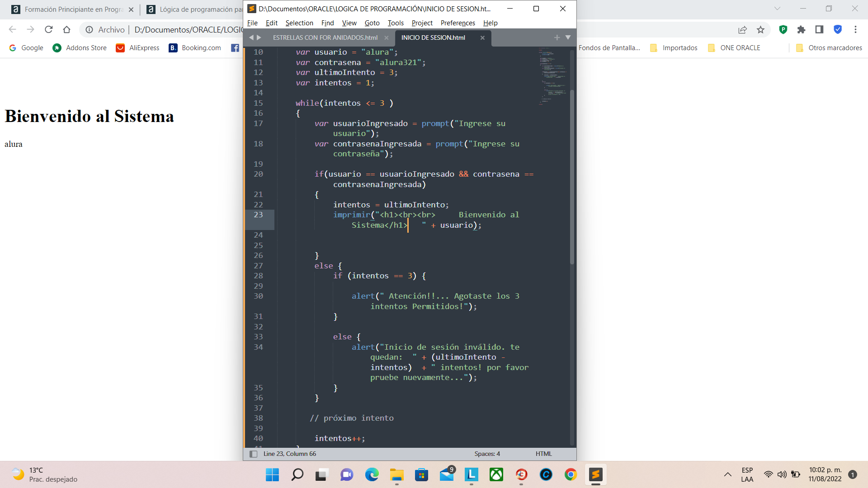
Task: Open Importados bookmarks folder
Action: point(674,48)
